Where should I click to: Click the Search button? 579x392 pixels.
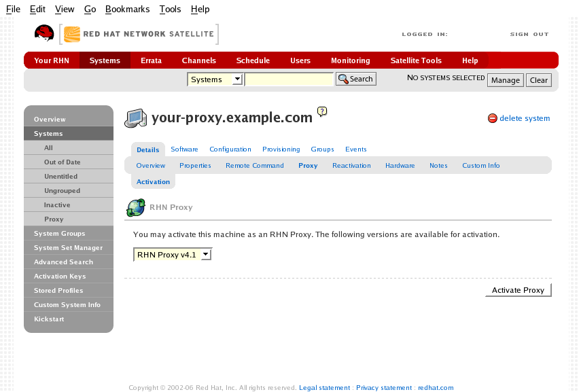point(356,79)
